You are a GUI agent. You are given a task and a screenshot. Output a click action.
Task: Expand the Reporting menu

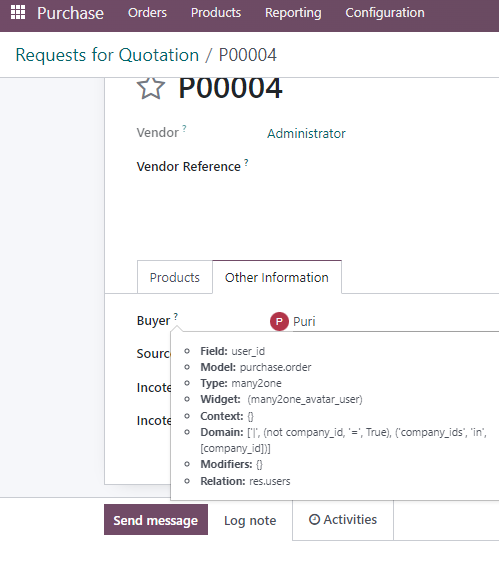pos(293,13)
